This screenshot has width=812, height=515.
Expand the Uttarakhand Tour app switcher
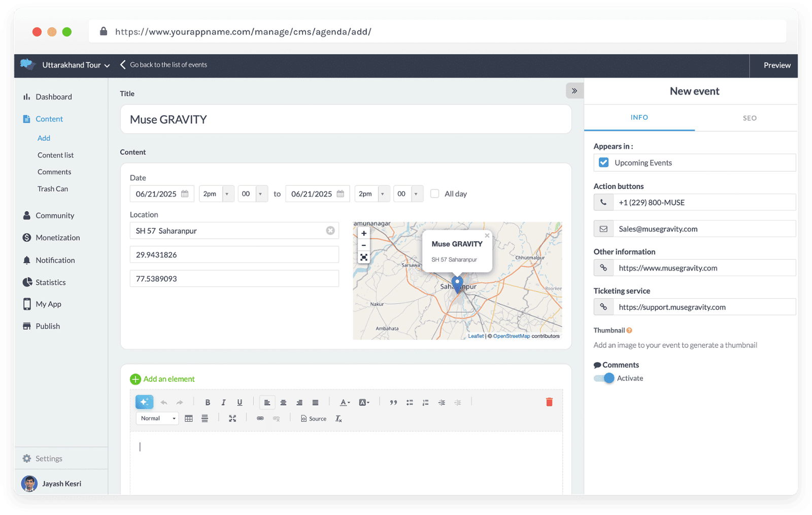(x=76, y=65)
